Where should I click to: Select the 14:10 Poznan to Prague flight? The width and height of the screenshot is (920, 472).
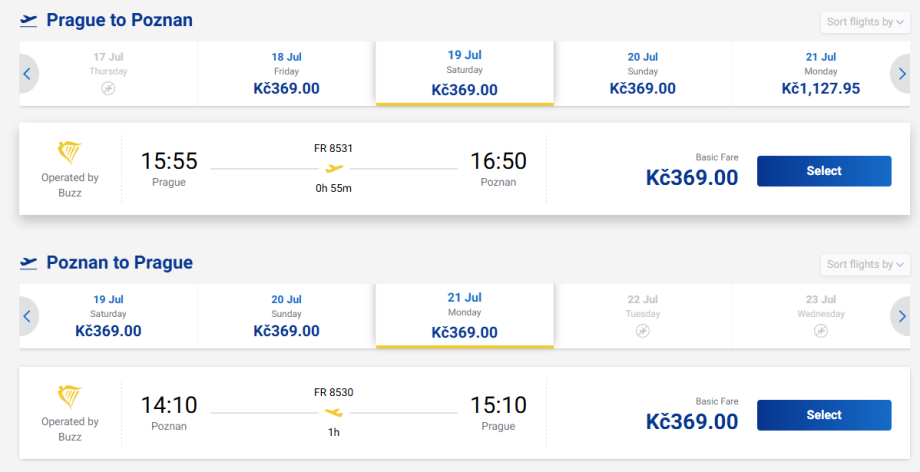(x=823, y=415)
